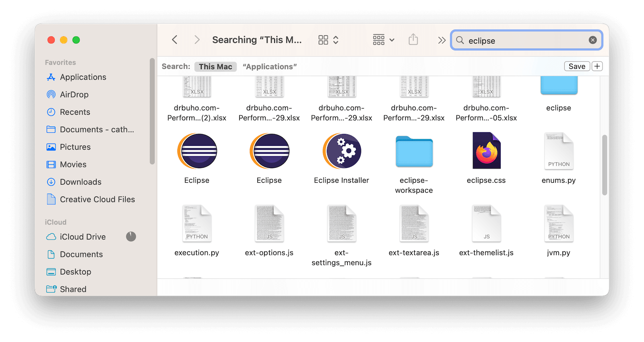Select the jvm.py file

point(559,223)
